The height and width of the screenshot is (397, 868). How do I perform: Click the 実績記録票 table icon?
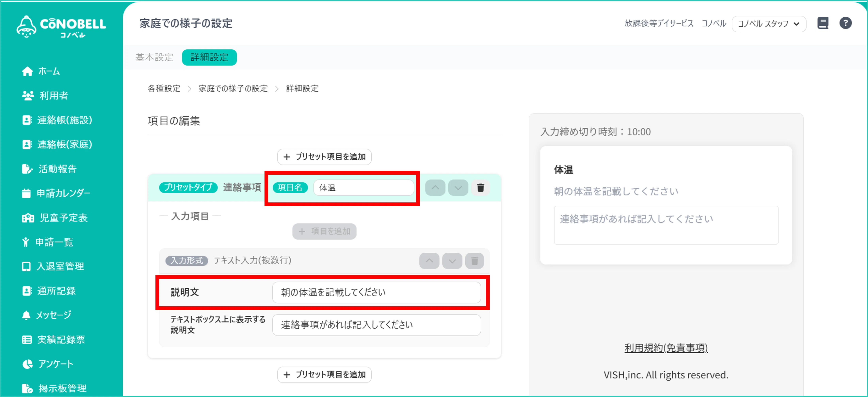27,339
